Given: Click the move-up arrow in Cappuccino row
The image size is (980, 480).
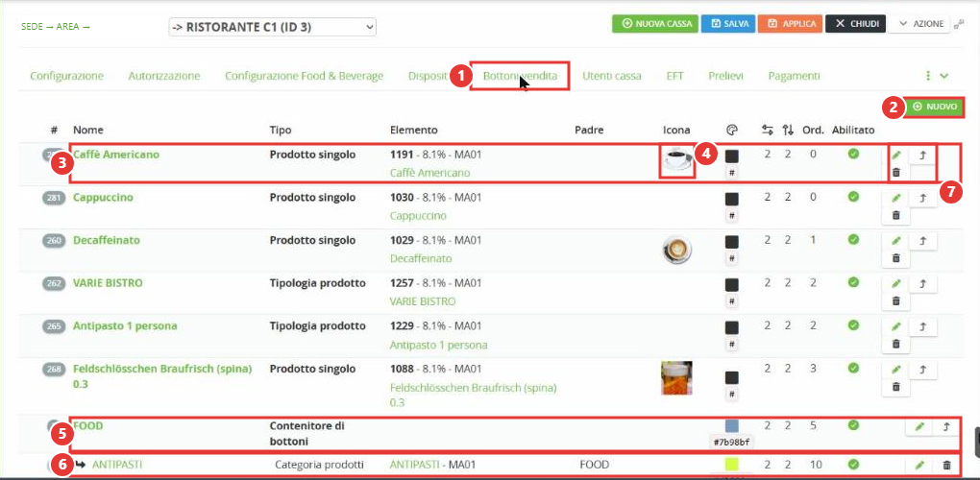Looking at the screenshot, I should (x=922, y=198).
